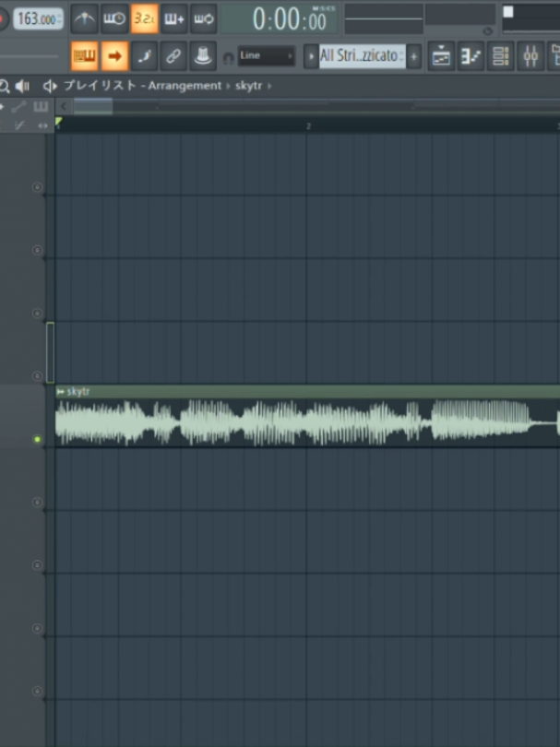Screen dimensions: 560x747
Task: Click the プレイリスト title text
Action: click(x=100, y=86)
